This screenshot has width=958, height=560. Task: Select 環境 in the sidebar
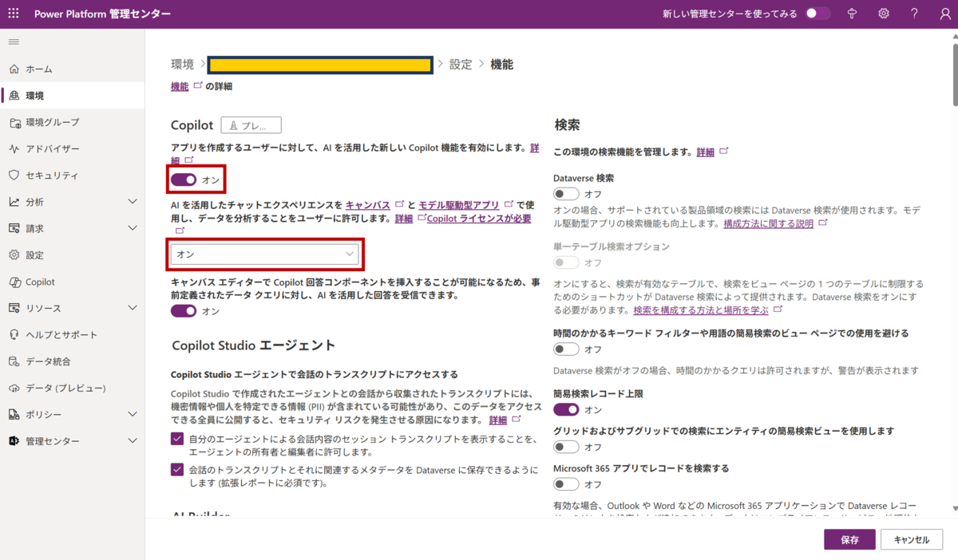coord(72,95)
